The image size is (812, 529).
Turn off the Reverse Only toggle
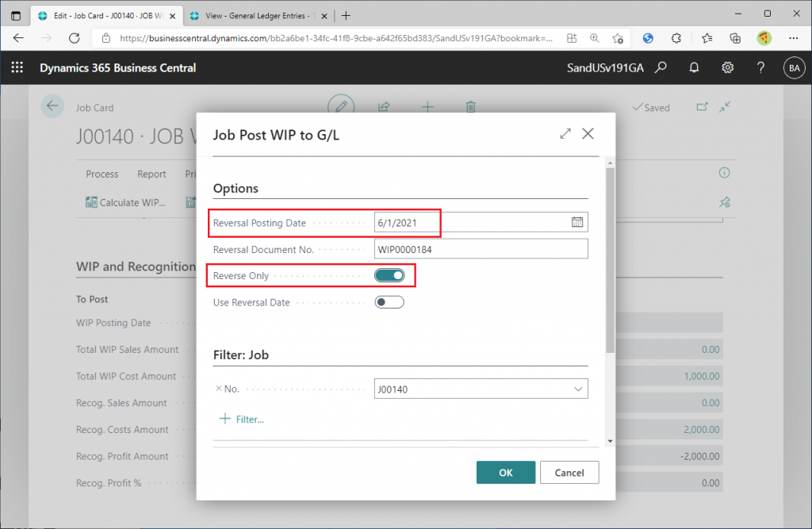[x=389, y=276]
